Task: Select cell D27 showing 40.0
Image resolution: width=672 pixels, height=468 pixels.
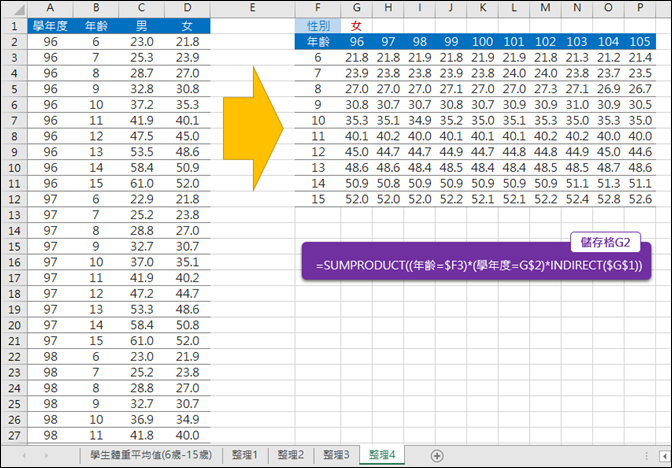Action: [x=187, y=435]
